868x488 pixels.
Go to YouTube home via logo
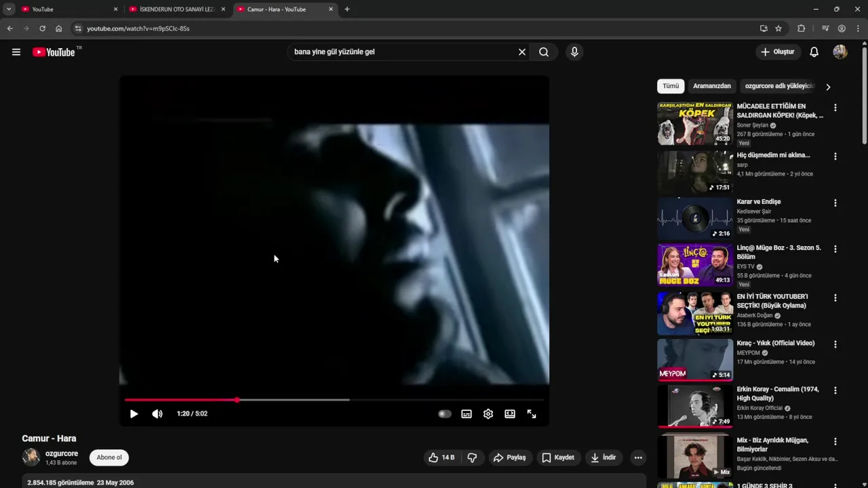(54, 52)
